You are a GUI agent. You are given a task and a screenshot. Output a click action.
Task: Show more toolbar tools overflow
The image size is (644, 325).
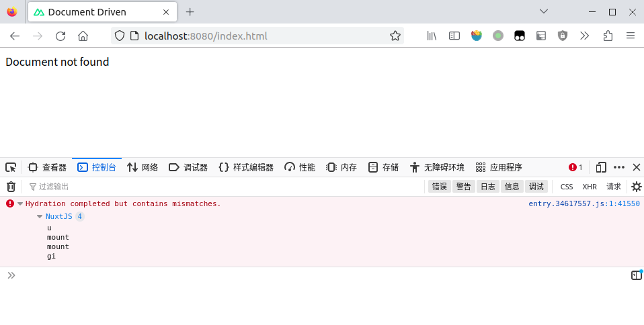(x=584, y=36)
